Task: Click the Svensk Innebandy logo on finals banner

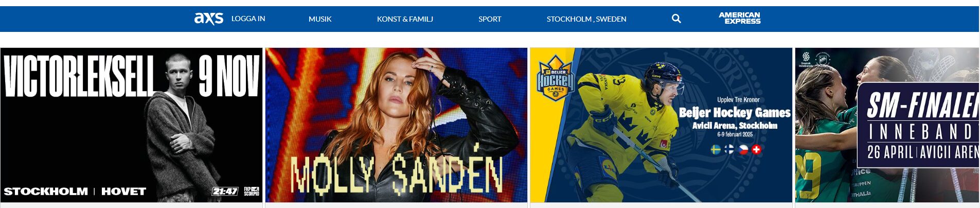Action: click(806, 59)
